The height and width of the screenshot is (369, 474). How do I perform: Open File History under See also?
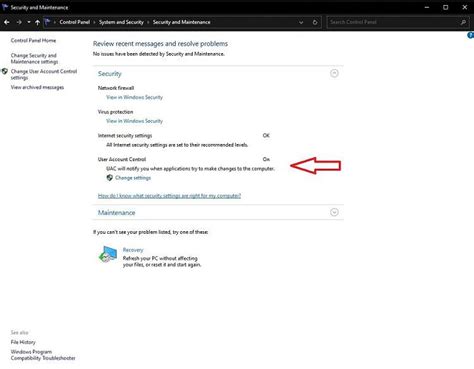(x=23, y=342)
